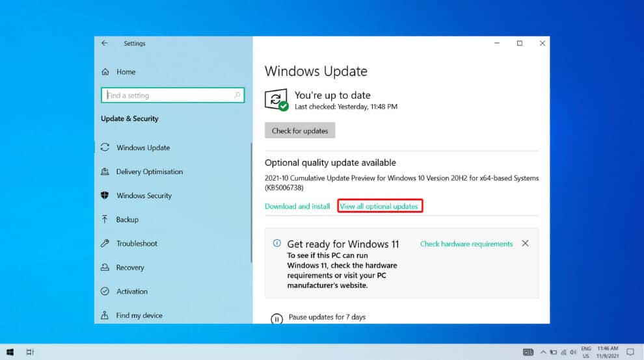Go back using the Settings back arrow
Image resolution: width=644 pixels, height=360 pixels.
pyautogui.click(x=104, y=43)
